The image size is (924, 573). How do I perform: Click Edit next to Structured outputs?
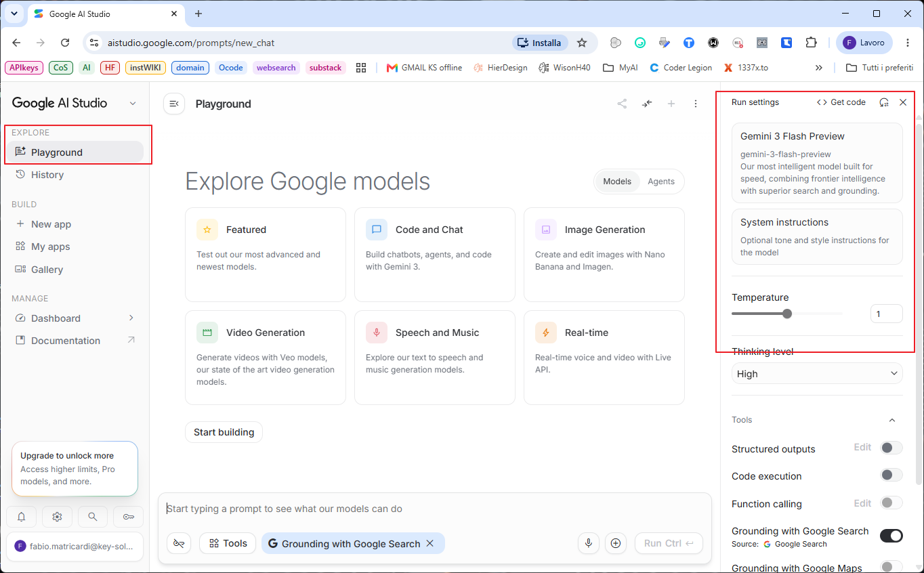click(862, 448)
